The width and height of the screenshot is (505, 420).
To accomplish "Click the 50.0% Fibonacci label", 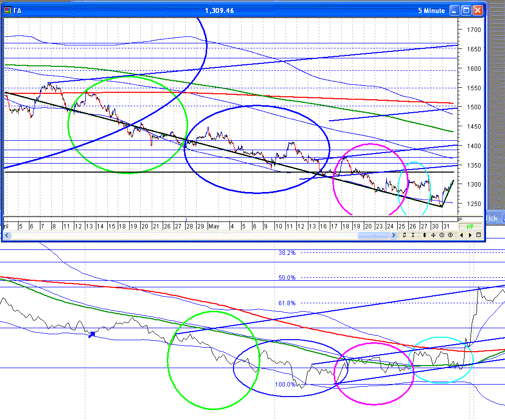I will (287, 278).
